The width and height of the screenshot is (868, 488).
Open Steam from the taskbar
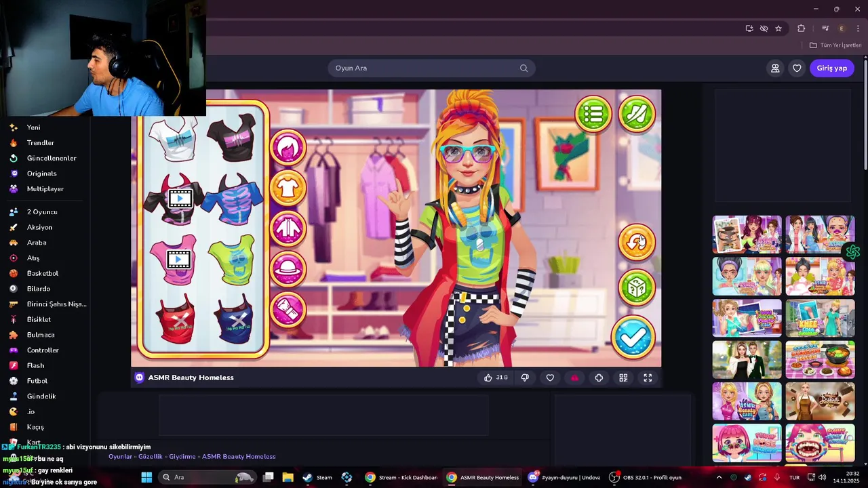[x=317, y=477]
